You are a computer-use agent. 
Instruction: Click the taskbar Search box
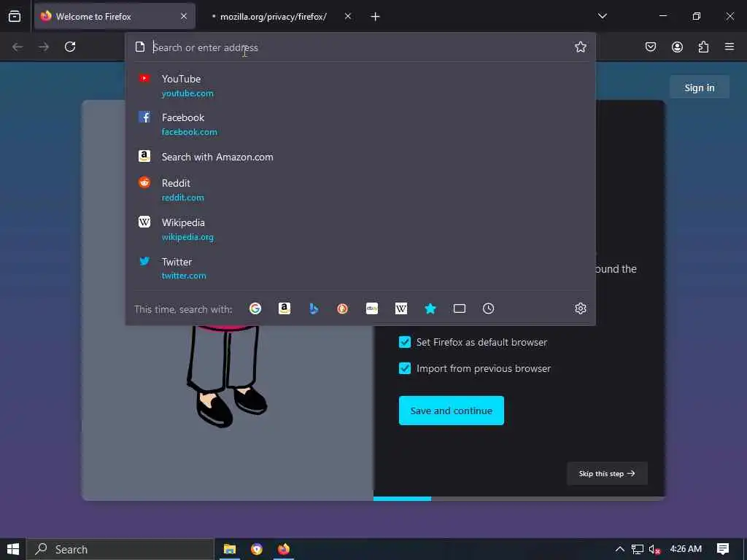click(120, 549)
